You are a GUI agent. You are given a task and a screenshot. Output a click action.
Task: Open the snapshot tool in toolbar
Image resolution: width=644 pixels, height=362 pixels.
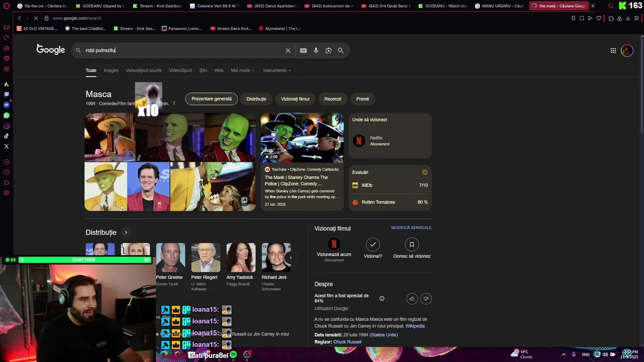[582, 18]
